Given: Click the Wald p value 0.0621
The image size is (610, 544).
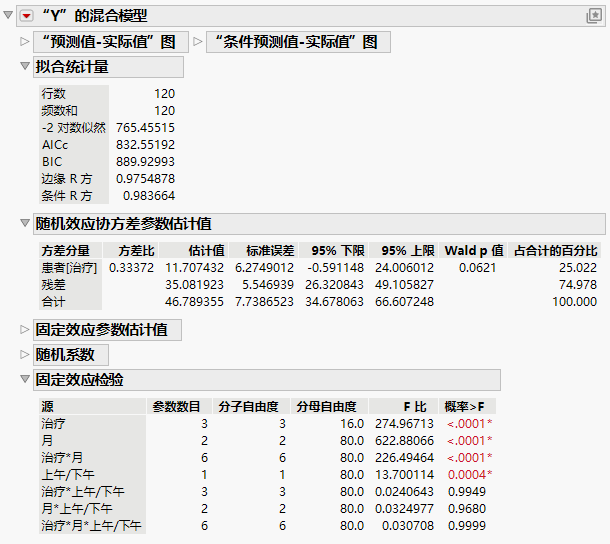Looking at the screenshot, I should (478, 268).
